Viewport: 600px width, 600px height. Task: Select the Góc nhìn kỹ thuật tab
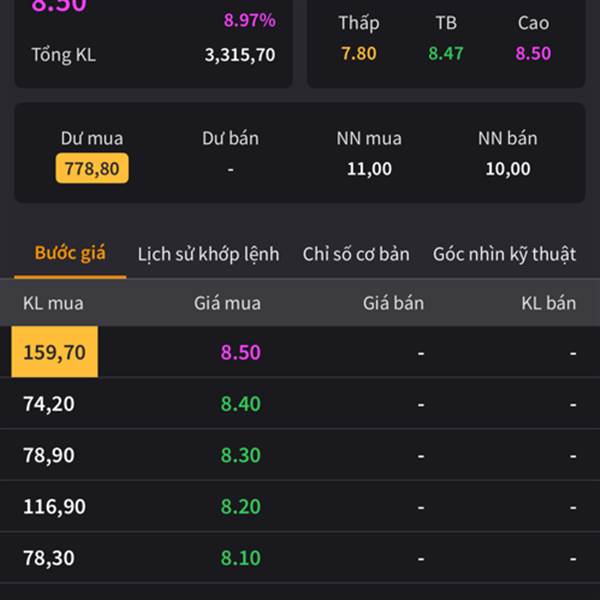pyautogui.click(x=504, y=254)
